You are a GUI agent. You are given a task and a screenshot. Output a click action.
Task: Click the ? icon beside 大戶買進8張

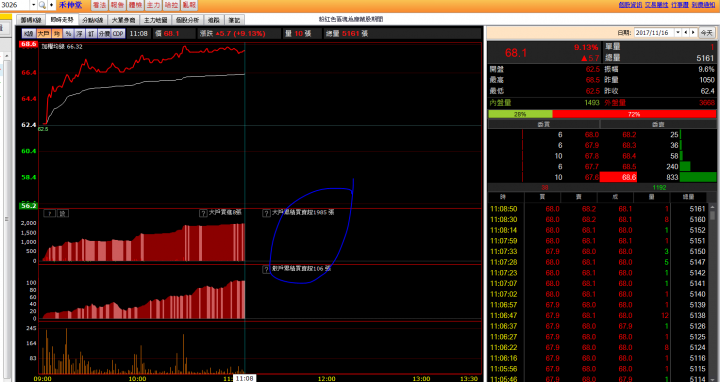tap(203, 213)
